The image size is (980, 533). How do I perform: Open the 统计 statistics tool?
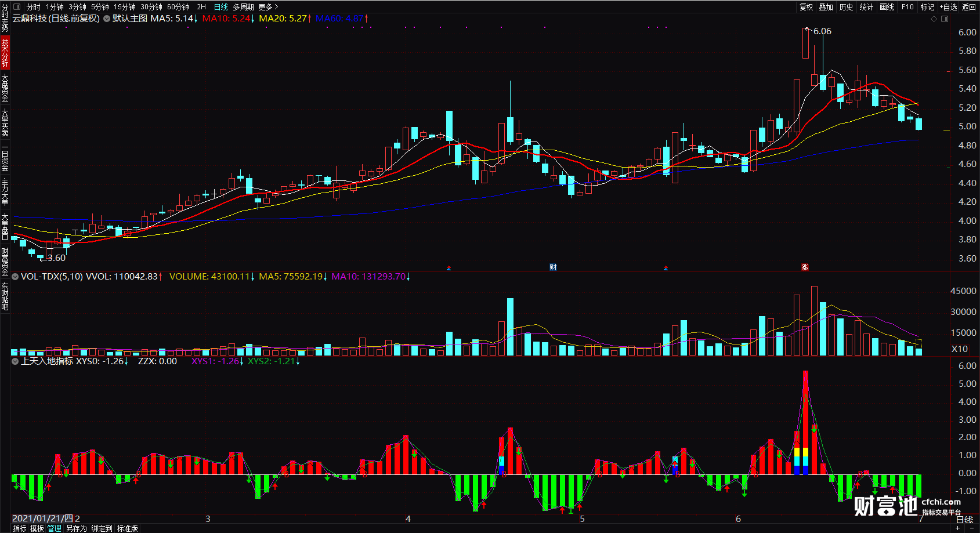tap(866, 7)
